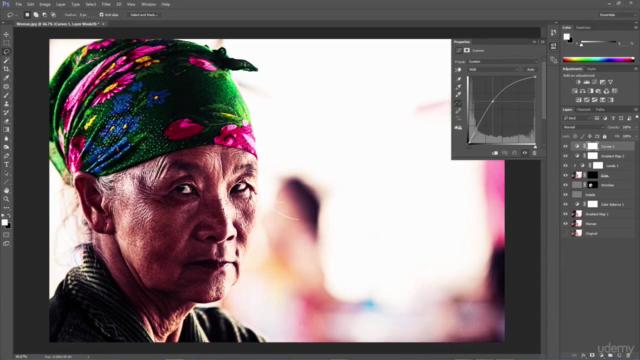Click the foreground color swatch in Color panel
The image size is (640, 360).
[567, 37]
